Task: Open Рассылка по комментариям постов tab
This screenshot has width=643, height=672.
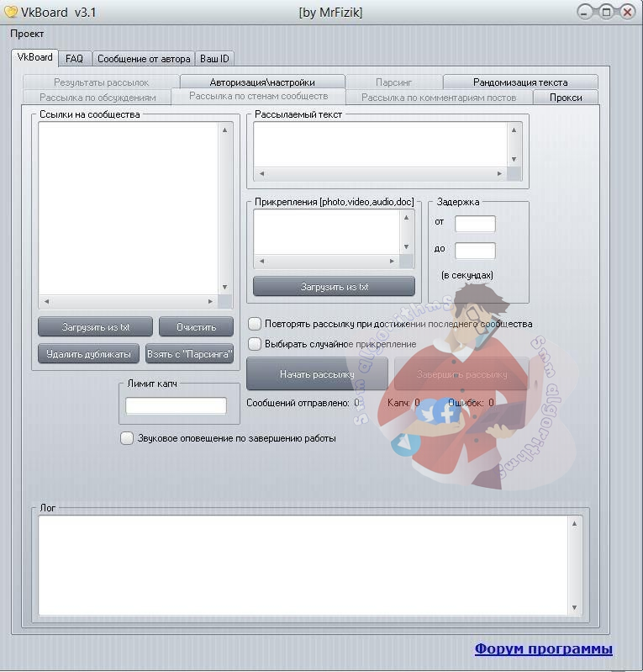Action: pyautogui.click(x=439, y=98)
